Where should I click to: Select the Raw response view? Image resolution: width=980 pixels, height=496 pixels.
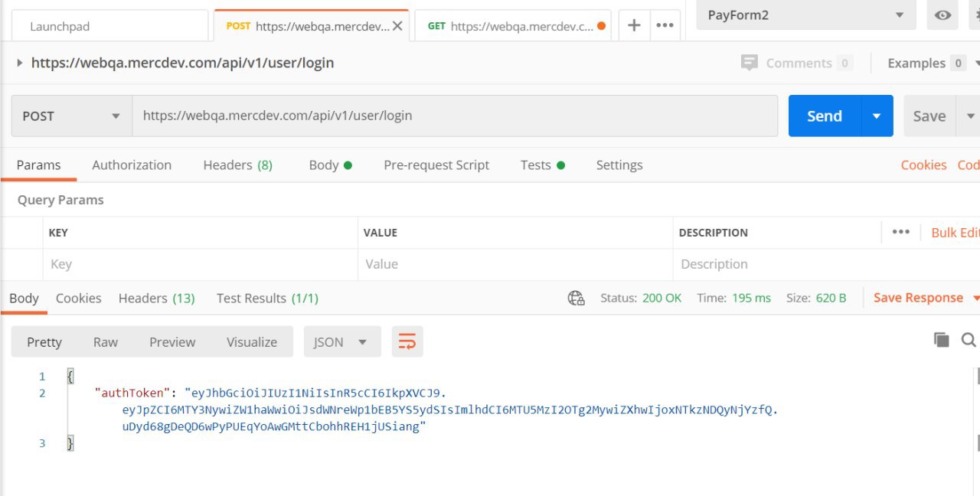coord(106,342)
